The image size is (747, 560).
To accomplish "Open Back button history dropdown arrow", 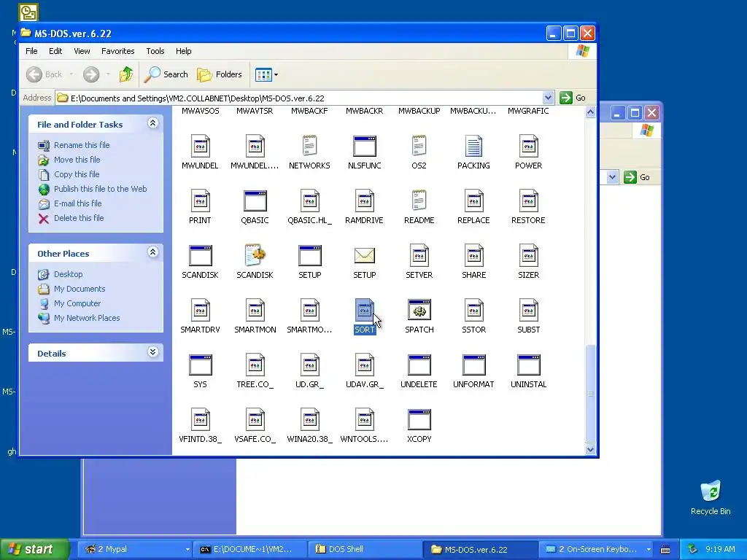I will tap(71, 74).
